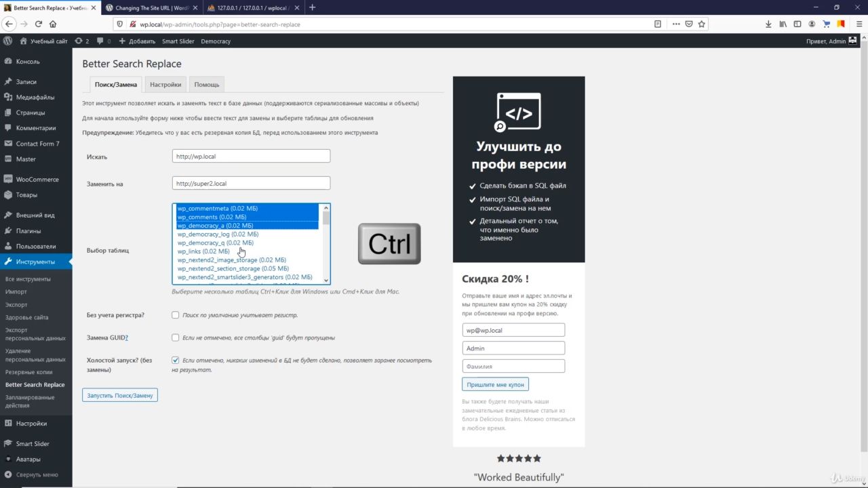Click the Запустить Поиск/Замену button
This screenshot has width=868, height=488.
pyautogui.click(x=120, y=395)
